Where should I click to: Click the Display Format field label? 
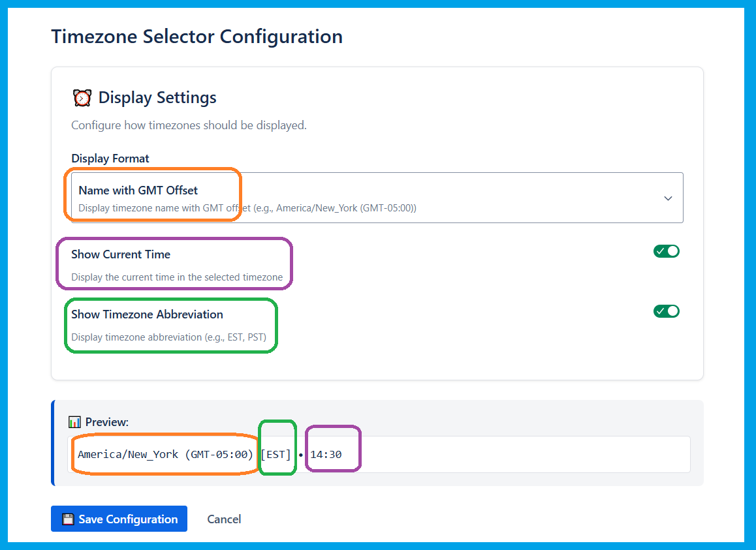point(110,159)
